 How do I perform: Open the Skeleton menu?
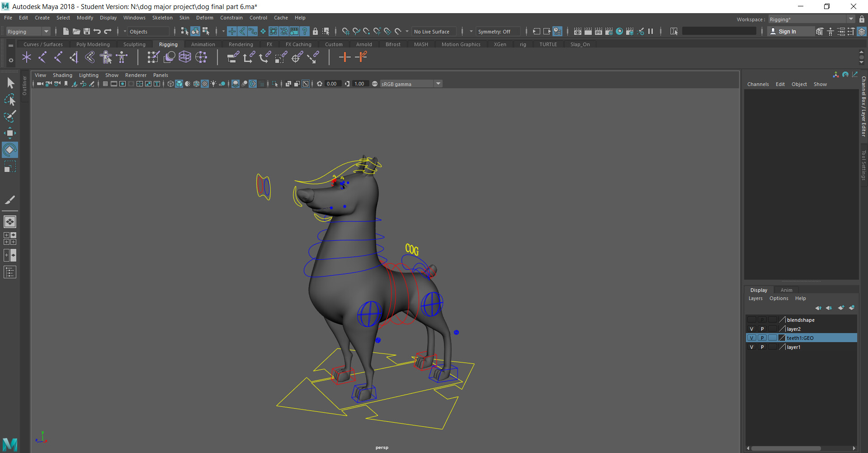162,18
